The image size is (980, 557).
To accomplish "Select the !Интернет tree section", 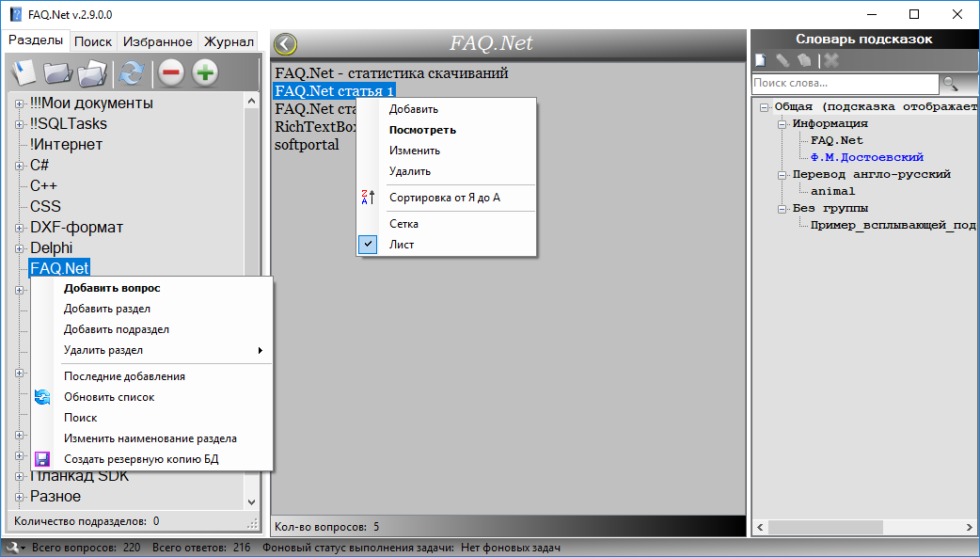I will [x=66, y=144].
